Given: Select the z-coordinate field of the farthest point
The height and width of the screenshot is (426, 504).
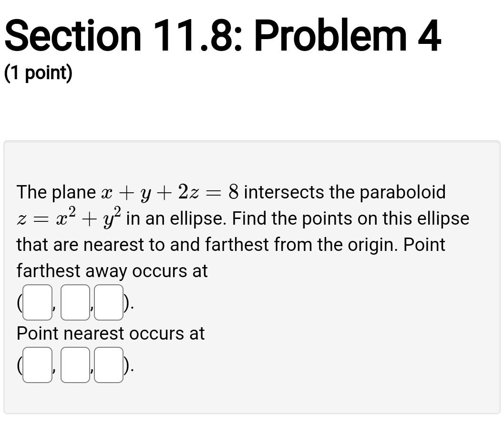Looking at the screenshot, I should pos(108,301).
